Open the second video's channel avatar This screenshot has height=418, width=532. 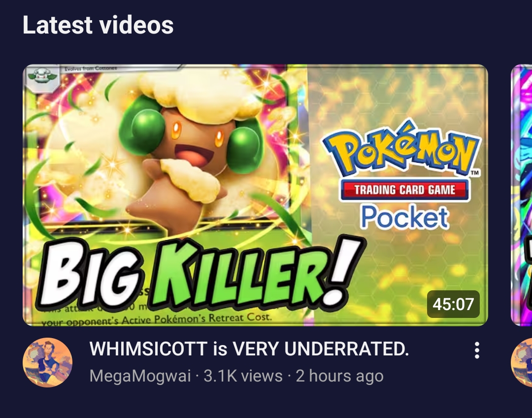[x=522, y=362]
